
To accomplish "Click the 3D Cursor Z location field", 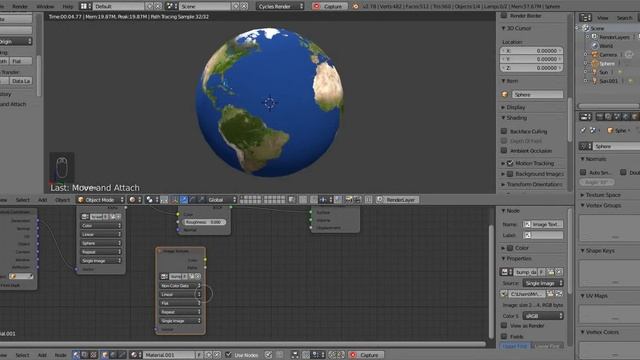I will 531,68.
